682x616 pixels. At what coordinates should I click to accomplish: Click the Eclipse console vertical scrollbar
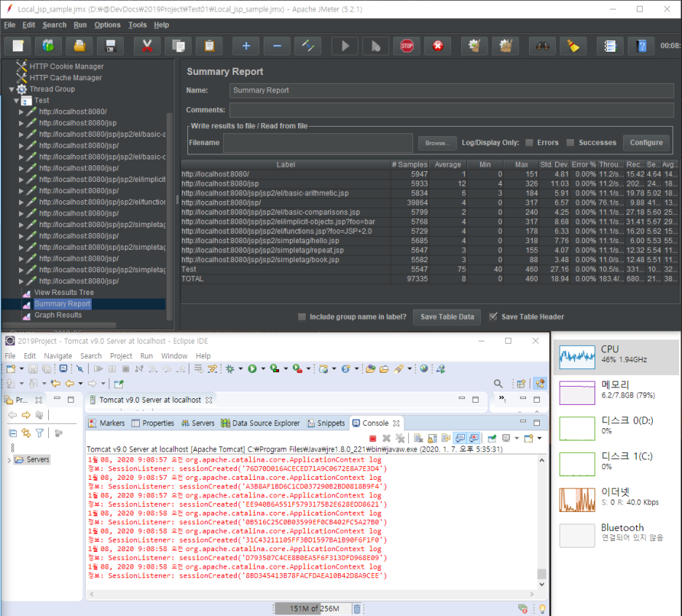point(541,521)
